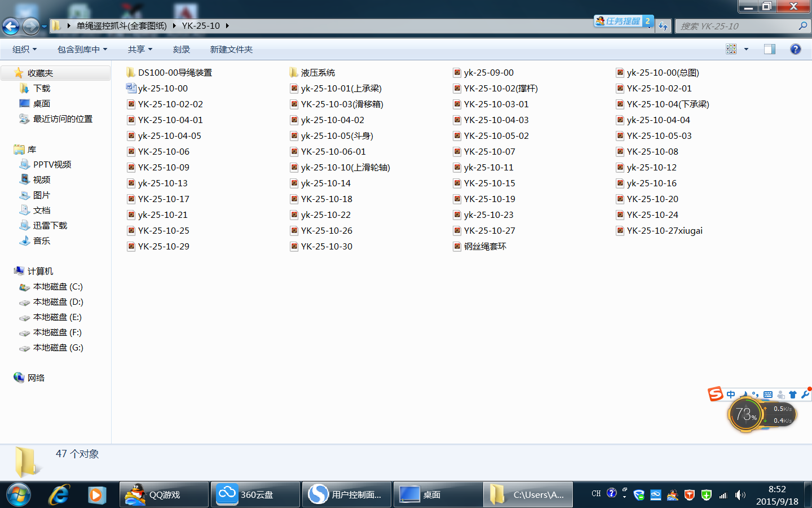812x508 pixels.
Task: Refresh the folder via the address bar button
Action: (x=663, y=26)
